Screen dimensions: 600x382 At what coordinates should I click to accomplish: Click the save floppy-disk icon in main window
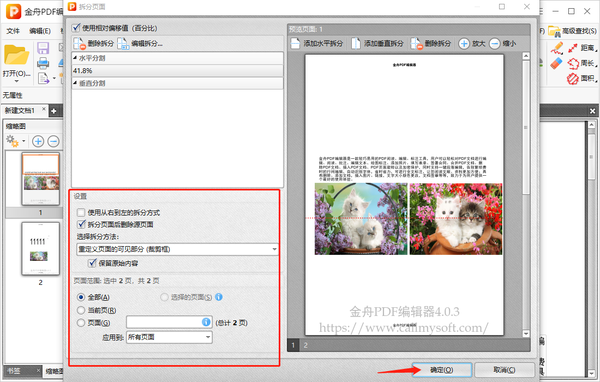coord(43,48)
